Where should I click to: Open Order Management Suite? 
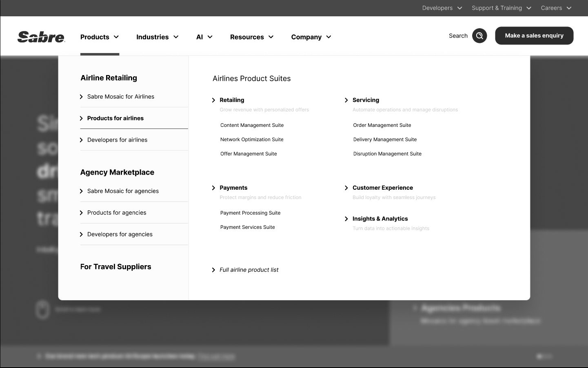382,125
